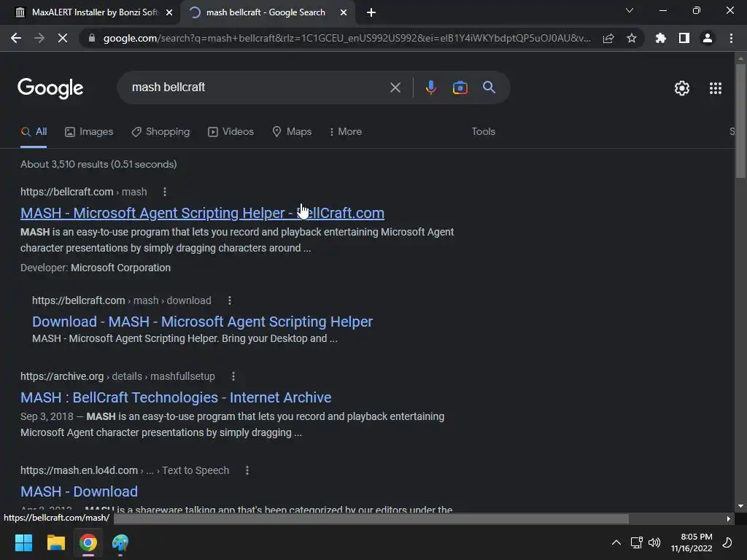Viewport: 747px width, 560px height.
Task: Close the mash bellcraft search tab
Action: [x=344, y=12]
